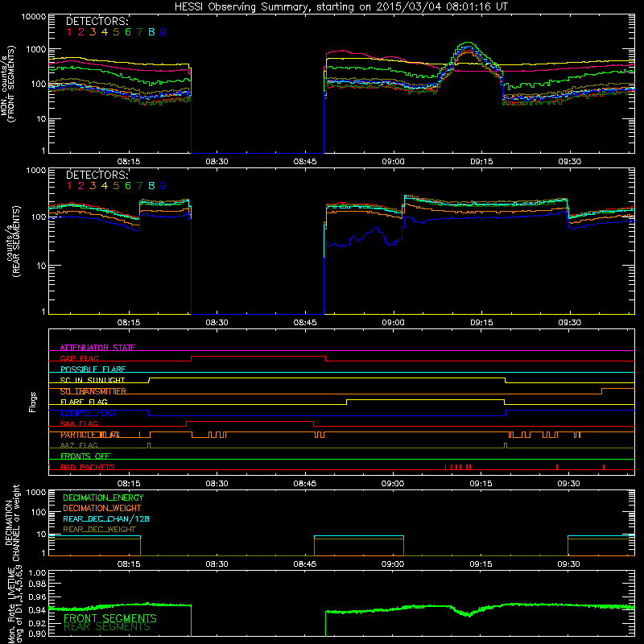Click 09:00 time label under rear segments plot
This screenshot has height=644, width=644.
point(393,323)
